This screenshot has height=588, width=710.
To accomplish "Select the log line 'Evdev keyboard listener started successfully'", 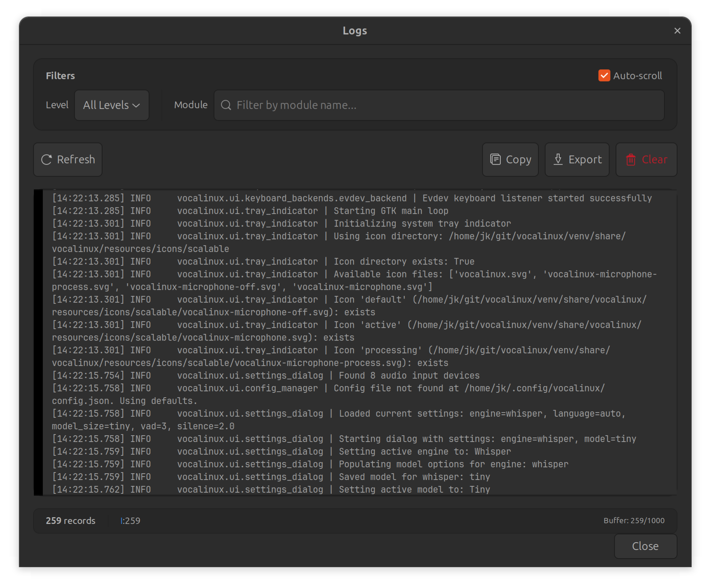I will click(352, 198).
